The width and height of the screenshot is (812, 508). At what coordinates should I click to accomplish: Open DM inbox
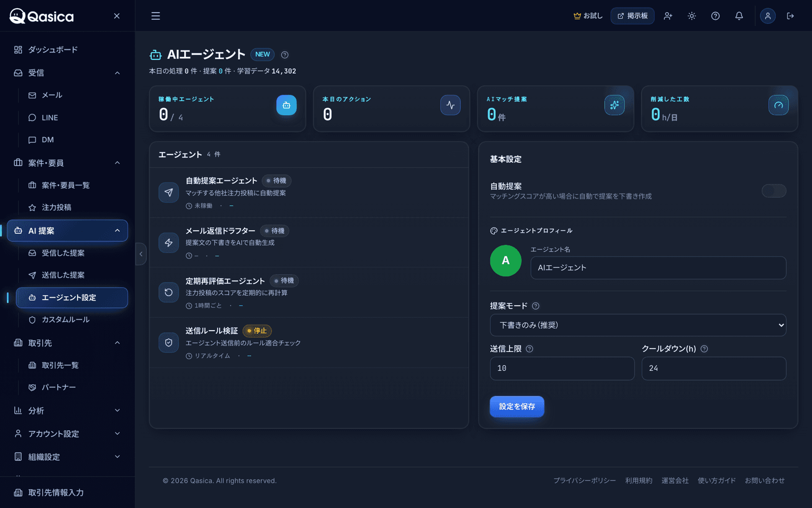pos(72,140)
